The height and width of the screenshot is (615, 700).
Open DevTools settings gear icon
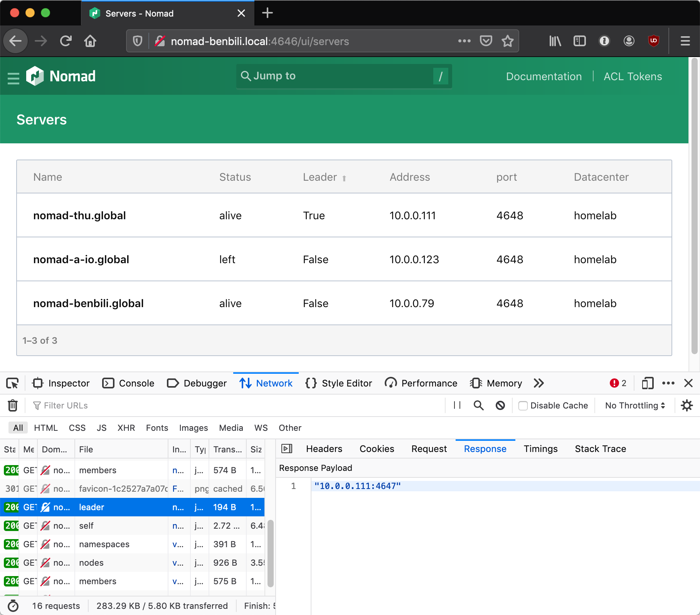(x=687, y=405)
